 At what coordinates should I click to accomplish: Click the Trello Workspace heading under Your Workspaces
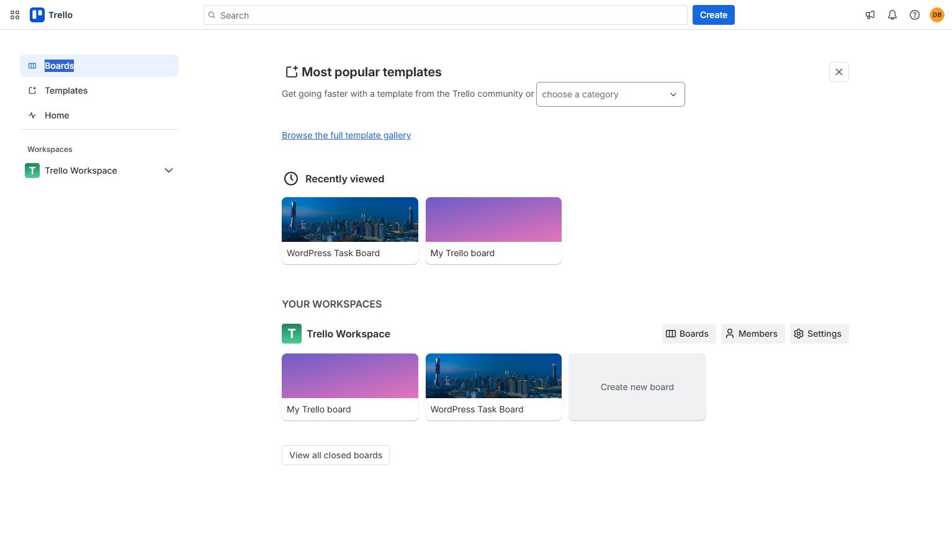pyautogui.click(x=349, y=334)
